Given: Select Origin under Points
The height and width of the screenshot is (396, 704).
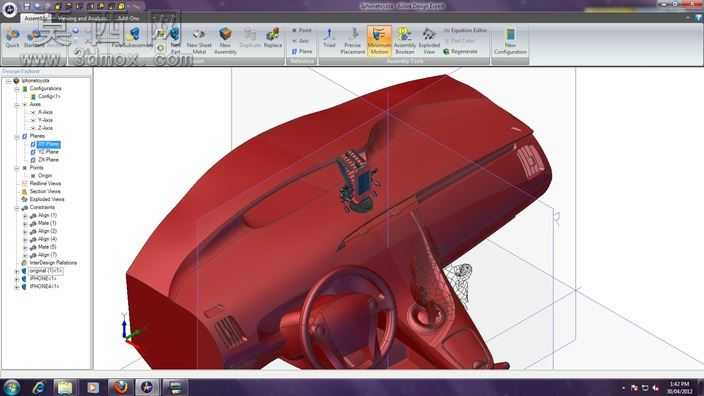Looking at the screenshot, I should (x=45, y=176).
